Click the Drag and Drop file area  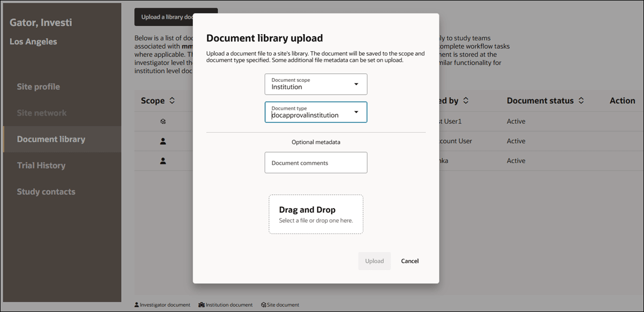(316, 214)
